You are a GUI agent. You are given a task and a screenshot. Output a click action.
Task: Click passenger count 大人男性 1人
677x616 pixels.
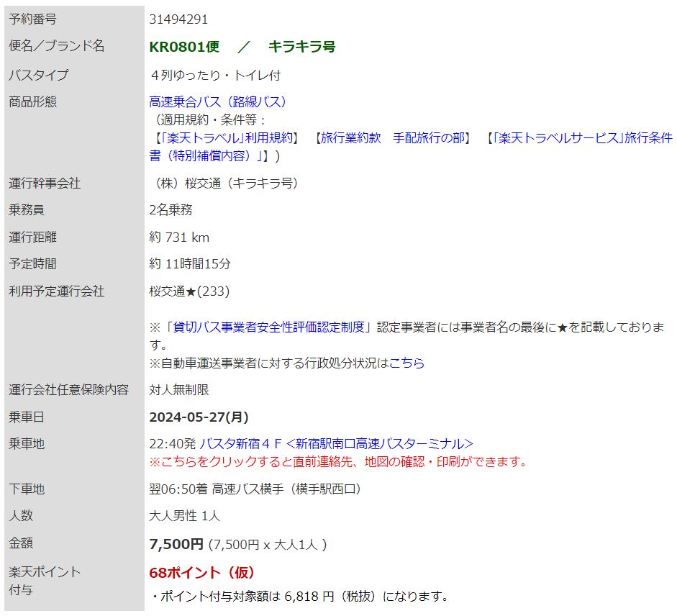pos(185,516)
